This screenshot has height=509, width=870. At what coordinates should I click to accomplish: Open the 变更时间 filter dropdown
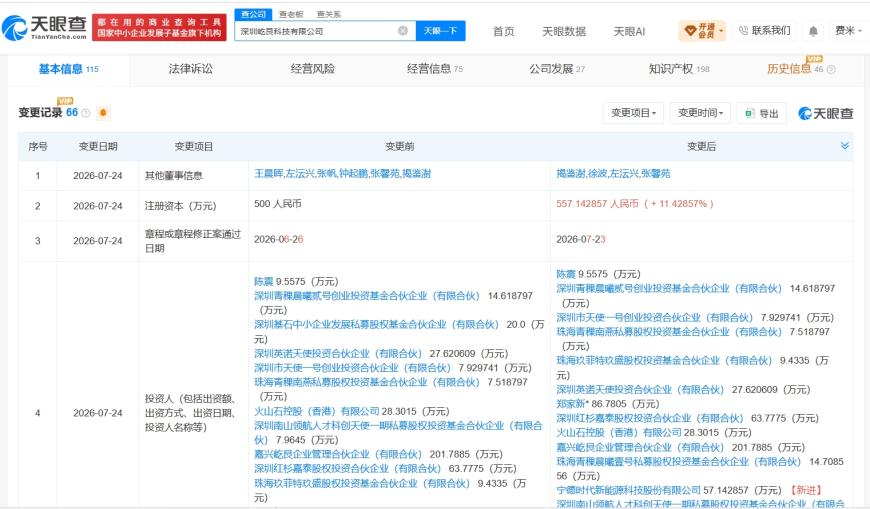tap(700, 113)
